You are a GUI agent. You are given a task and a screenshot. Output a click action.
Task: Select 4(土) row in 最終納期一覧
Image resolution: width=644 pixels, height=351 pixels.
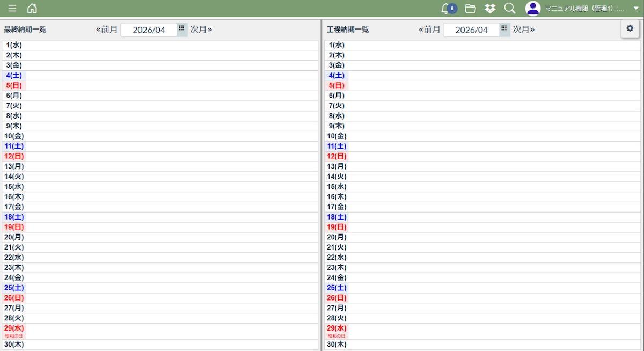pos(160,76)
